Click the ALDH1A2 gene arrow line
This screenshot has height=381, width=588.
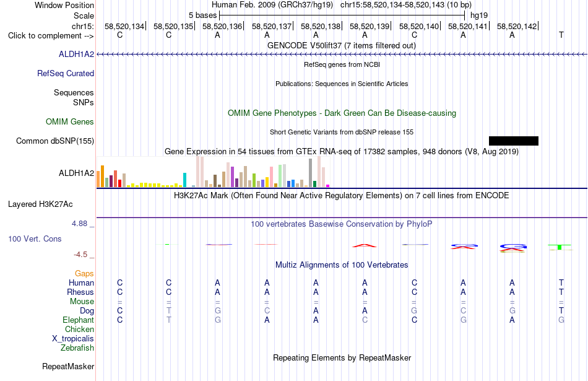click(x=342, y=55)
